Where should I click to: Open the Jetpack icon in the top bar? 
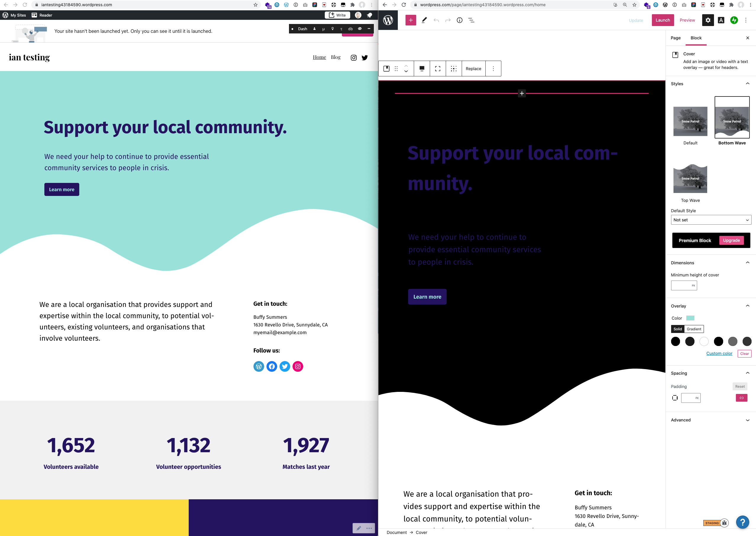[x=734, y=20]
